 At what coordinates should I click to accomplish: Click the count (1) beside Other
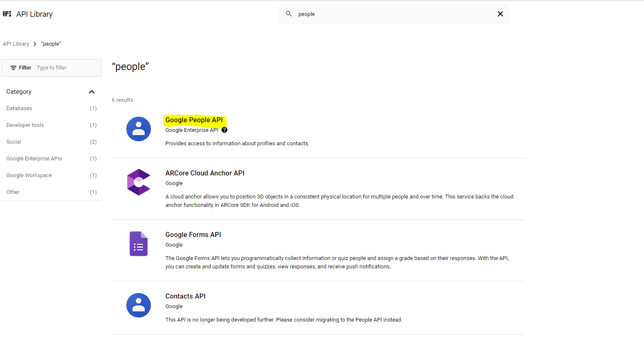[93, 192]
